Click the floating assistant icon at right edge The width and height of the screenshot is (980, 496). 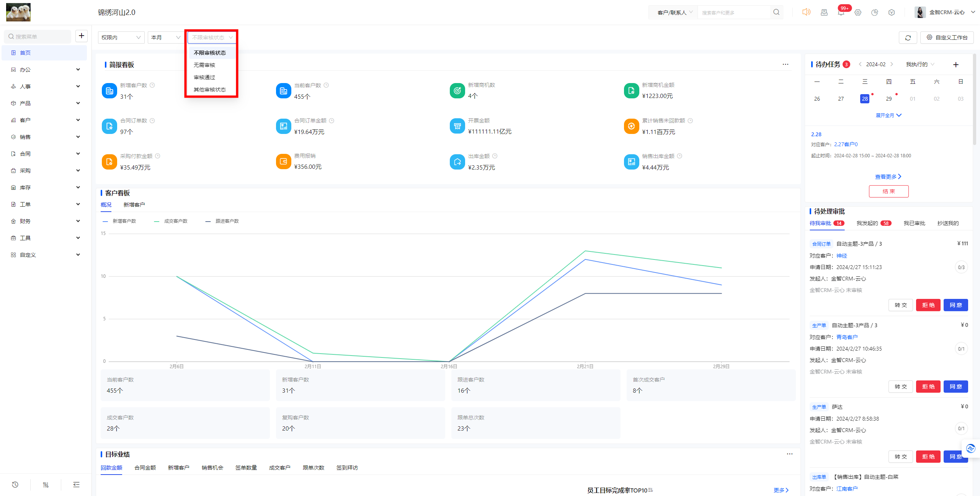click(x=971, y=448)
